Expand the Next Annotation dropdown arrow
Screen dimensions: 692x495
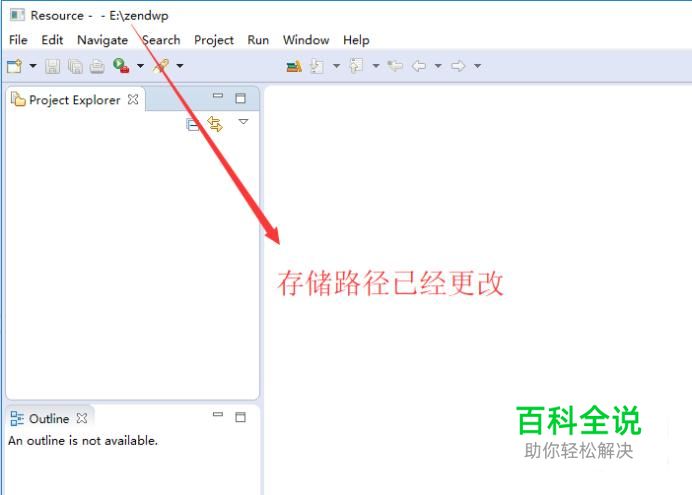pos(336,66)
